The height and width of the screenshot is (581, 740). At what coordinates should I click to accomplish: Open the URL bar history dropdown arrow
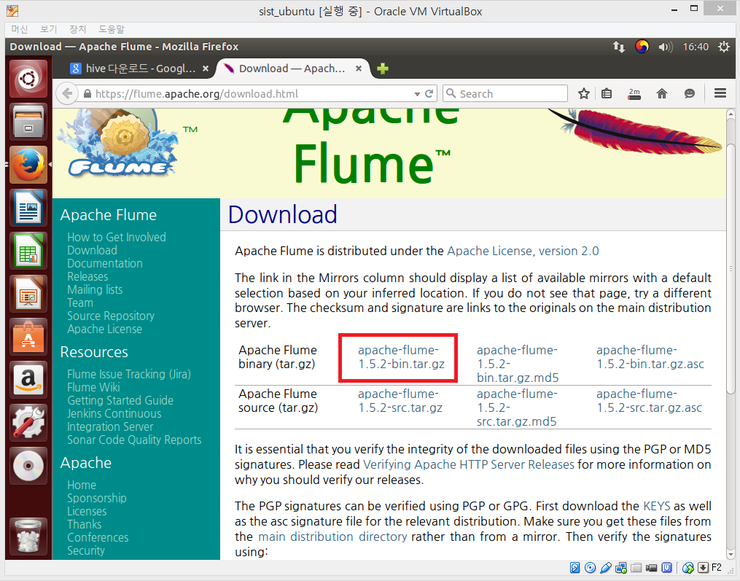point(415,93)
